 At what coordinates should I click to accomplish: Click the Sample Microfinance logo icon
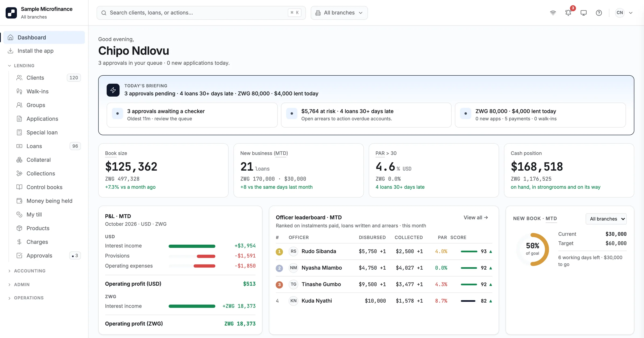tap(11, 13)
